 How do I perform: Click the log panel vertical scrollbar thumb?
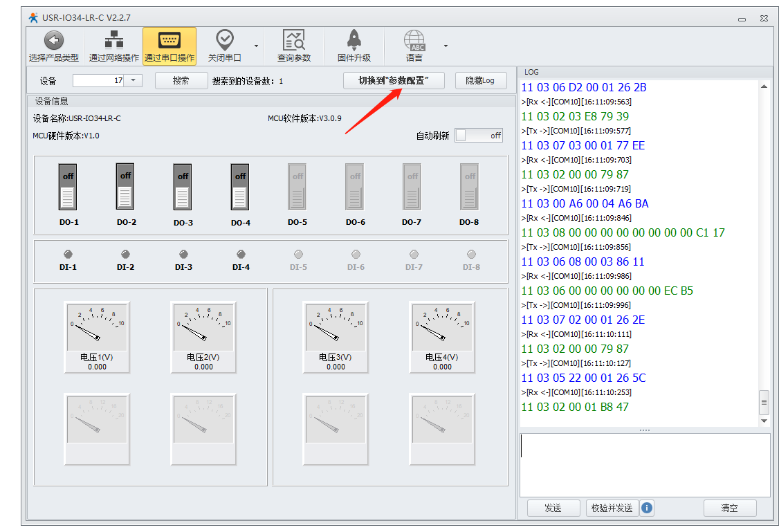coord(764,400)
